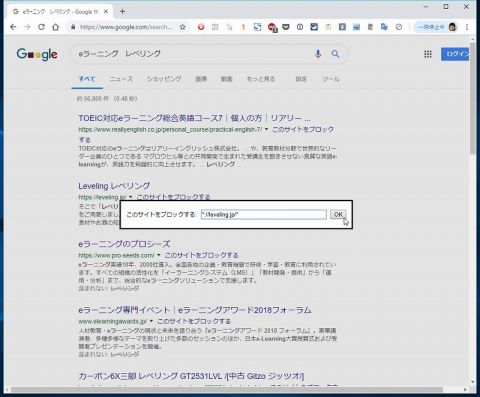Open the 設定 menu
This screenshot has height=397, width=480.
click(x=301, y=79)
